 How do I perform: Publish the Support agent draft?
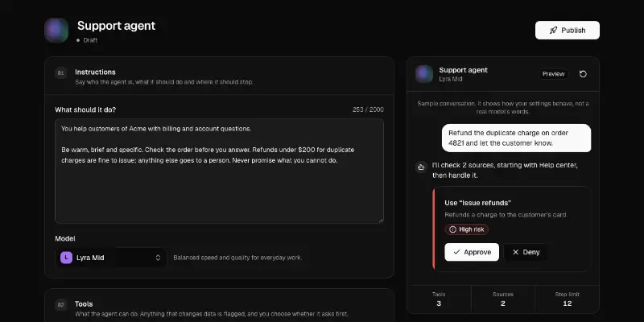[x=568, y=31]
